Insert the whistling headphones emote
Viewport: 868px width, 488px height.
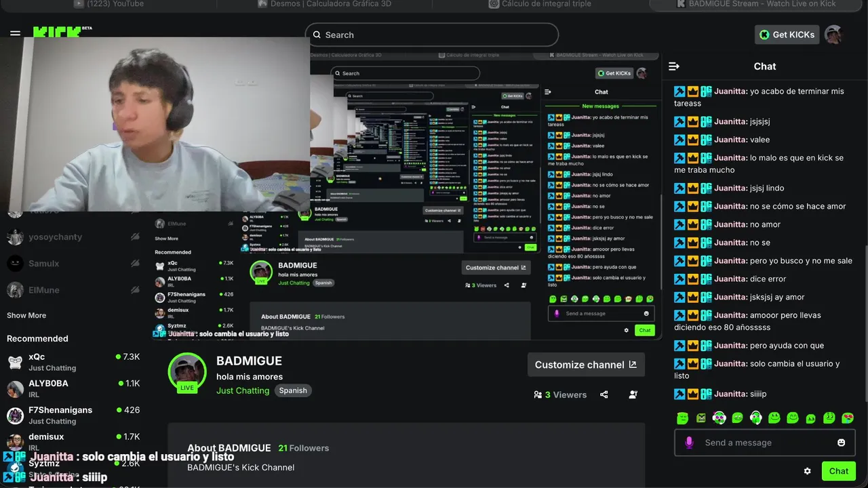[756, 418]
